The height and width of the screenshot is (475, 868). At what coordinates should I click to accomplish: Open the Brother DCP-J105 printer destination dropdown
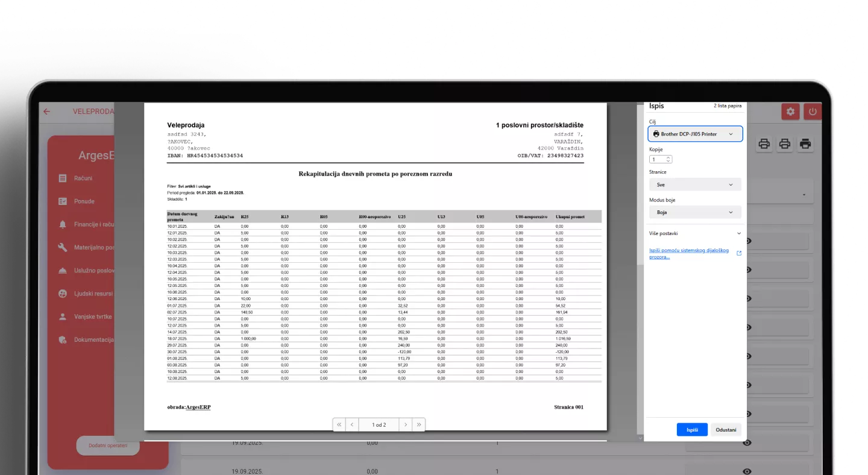click(x=695, y=134)
